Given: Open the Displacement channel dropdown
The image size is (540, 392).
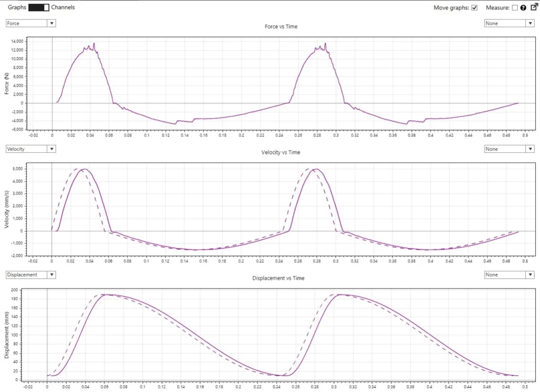Looking at the screenshot, I should 31,275.
